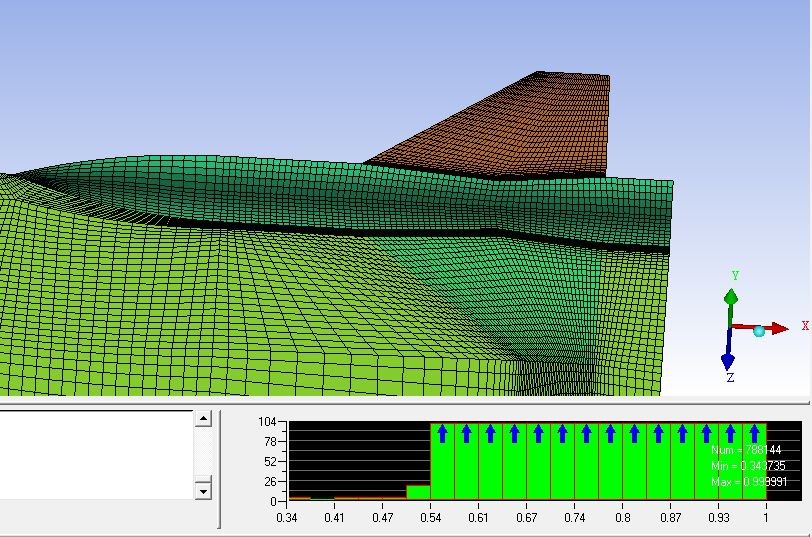The width and height of the screenshot is (812, 537).
Task: Click the scroll up arrow of message panel
Action: [x=203, y=419]
